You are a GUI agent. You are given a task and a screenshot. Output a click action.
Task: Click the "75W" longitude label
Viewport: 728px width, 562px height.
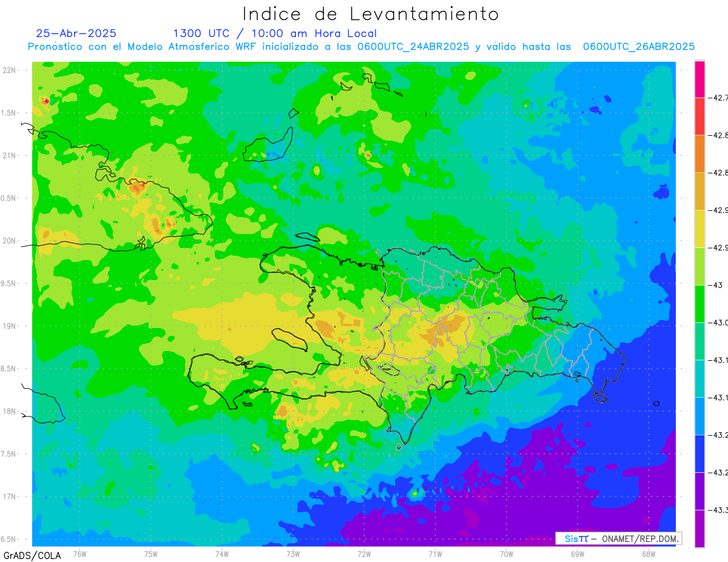[x=151, y=554]
